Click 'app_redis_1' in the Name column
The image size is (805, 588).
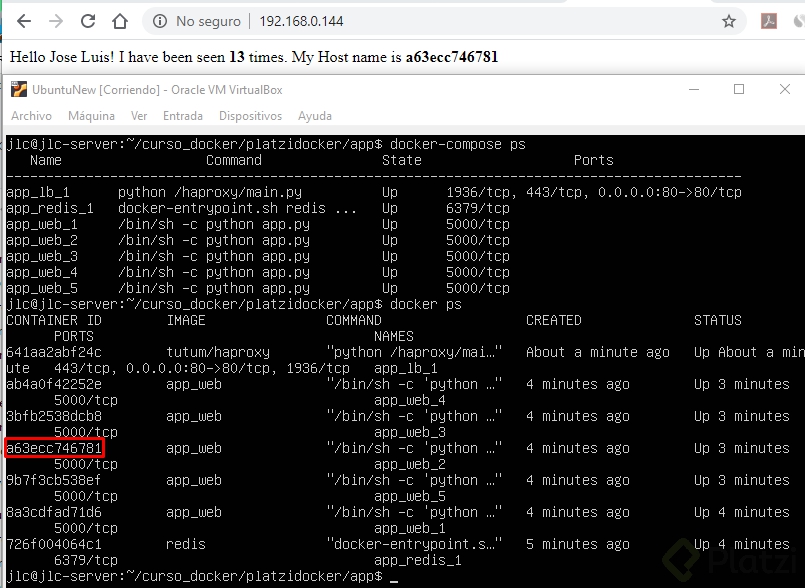50,208
